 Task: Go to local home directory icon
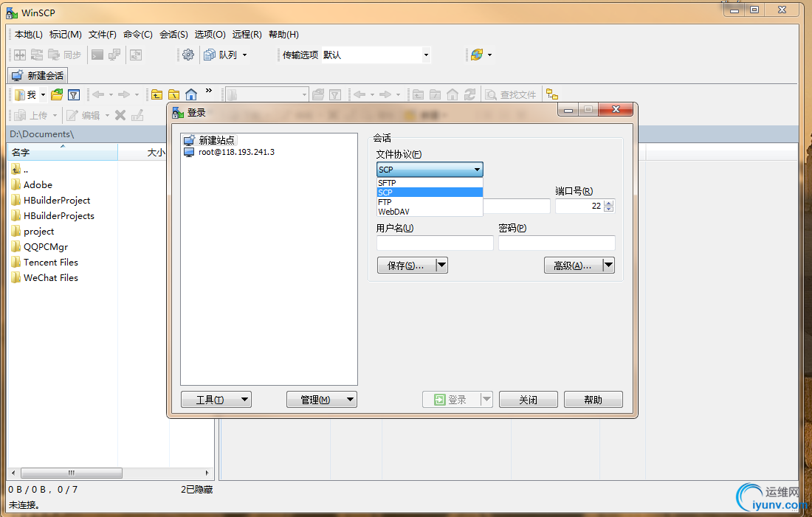point(191,94)
